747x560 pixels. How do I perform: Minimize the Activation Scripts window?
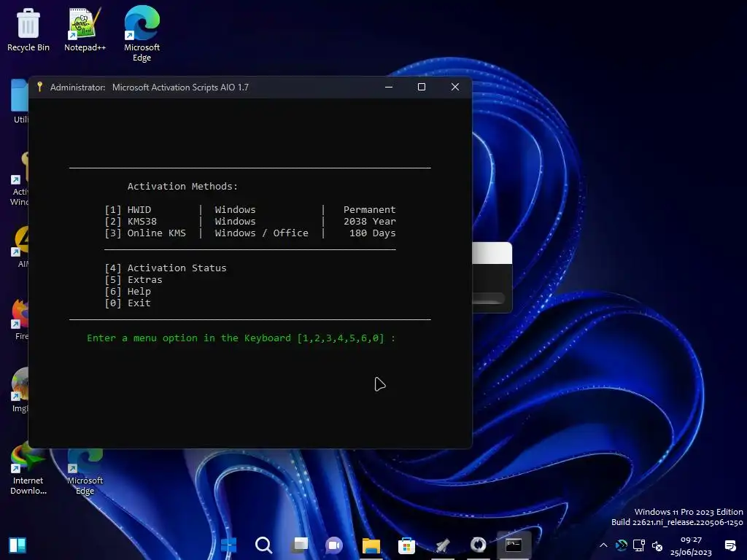pyautogui.click(x=389, y=87)
